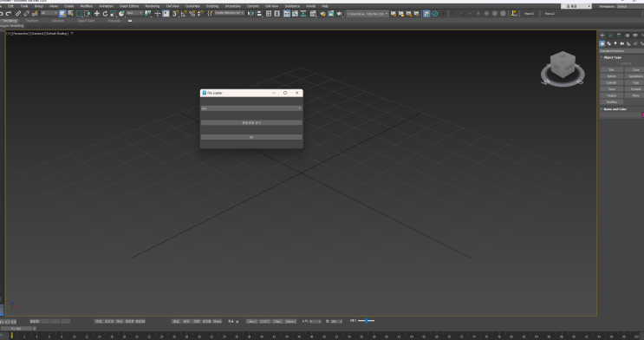Click the object name input field
The height and width of the screenshot is (340, 644).
coord(621,115)
